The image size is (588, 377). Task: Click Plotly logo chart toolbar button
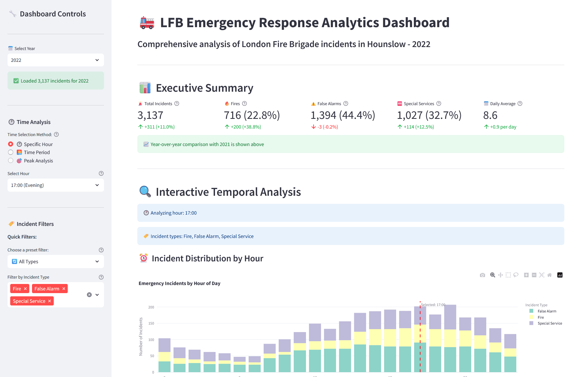coord(560,275)
